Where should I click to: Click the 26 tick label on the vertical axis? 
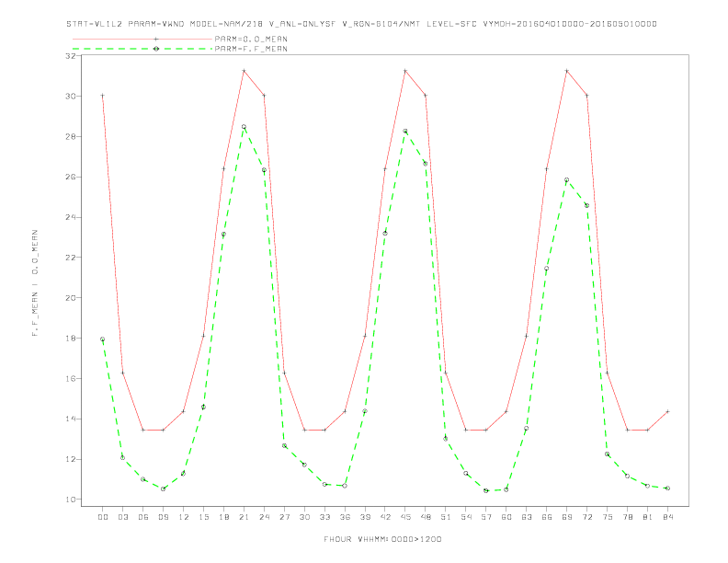pos(70,177)
